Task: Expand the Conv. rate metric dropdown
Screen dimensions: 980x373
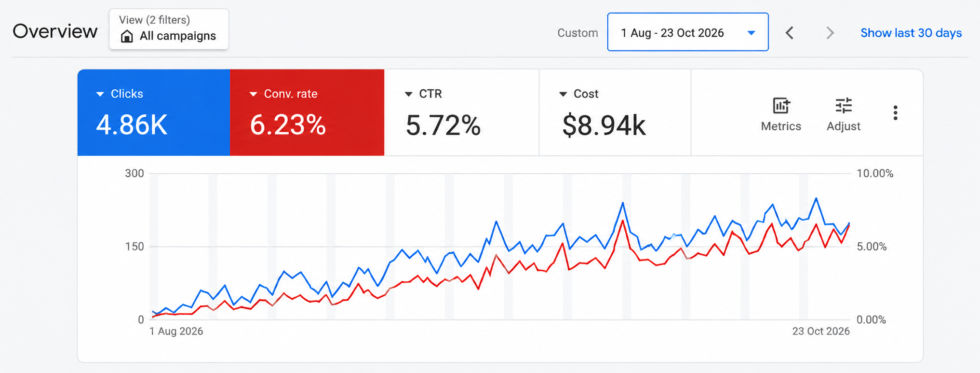Action: 253,94
